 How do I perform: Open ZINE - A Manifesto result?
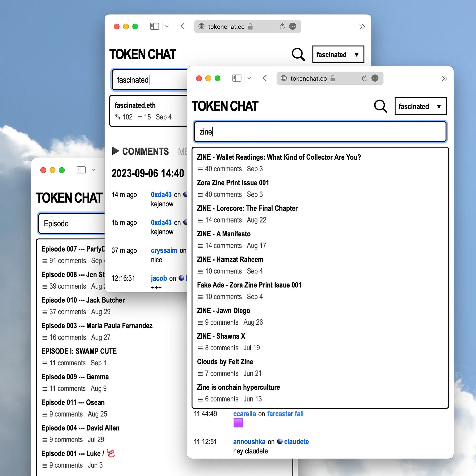click(223, 234)
